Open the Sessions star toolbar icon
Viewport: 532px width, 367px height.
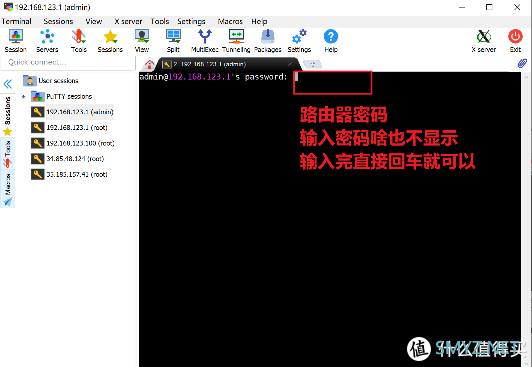point(110,41)
